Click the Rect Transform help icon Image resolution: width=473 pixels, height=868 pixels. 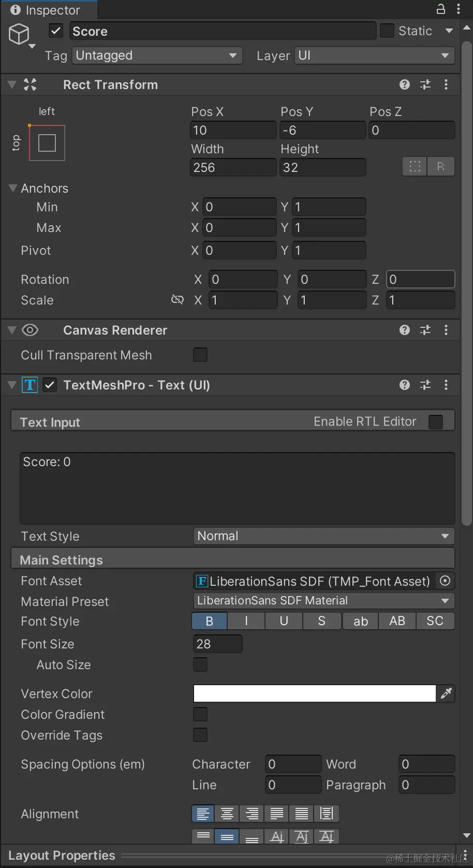pyautogui.click(x=405, y=85)
